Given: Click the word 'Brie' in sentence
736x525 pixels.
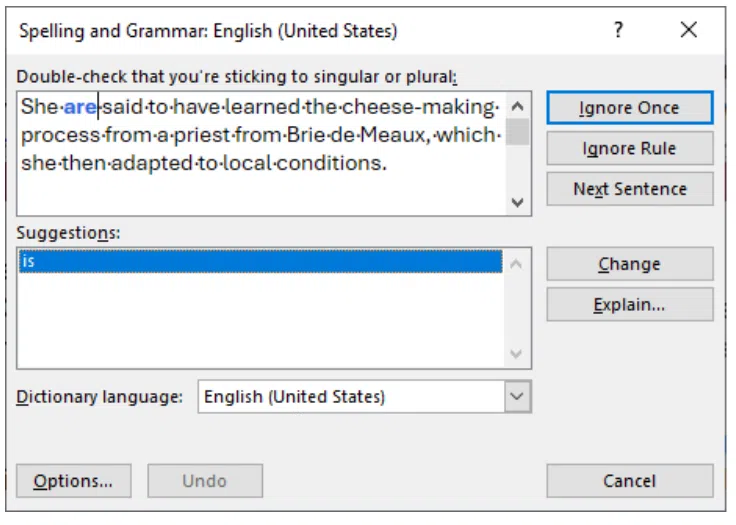Looking at the screenshot, I should coord(306,135).
